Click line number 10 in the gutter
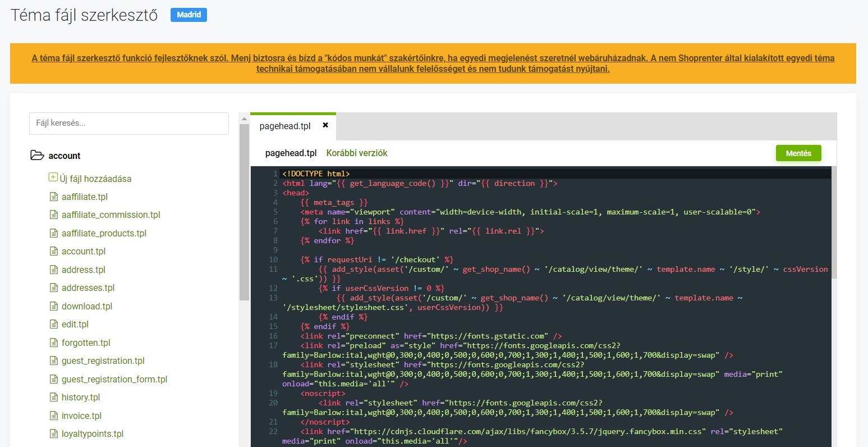868x447 pixels. [x=273, y=259]
